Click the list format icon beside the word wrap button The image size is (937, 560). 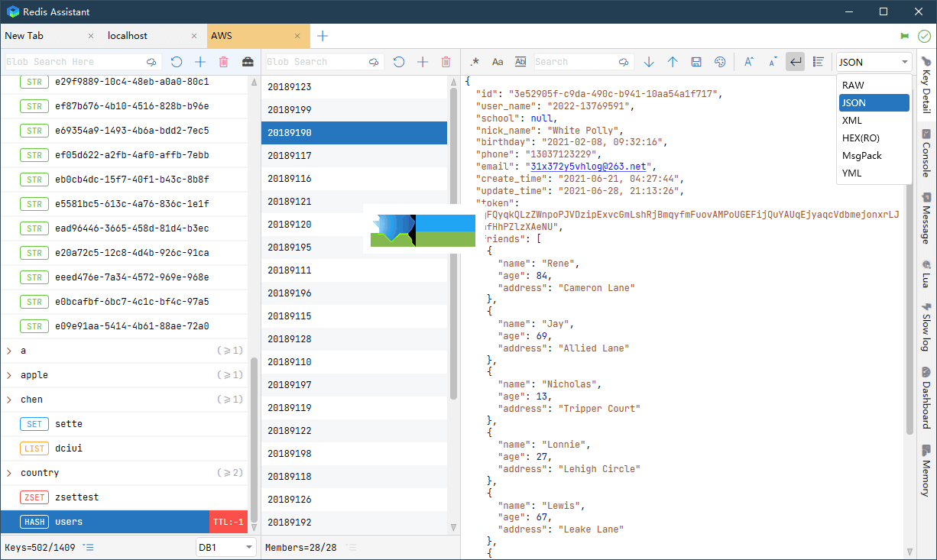[819, 62]
